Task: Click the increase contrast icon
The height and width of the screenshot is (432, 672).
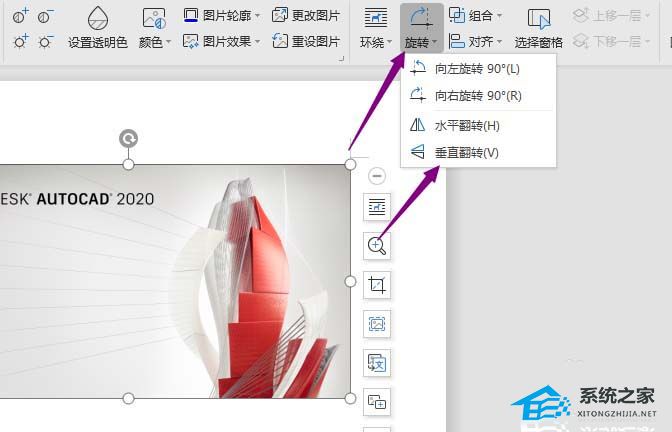Action: click(x=21, y=16)
